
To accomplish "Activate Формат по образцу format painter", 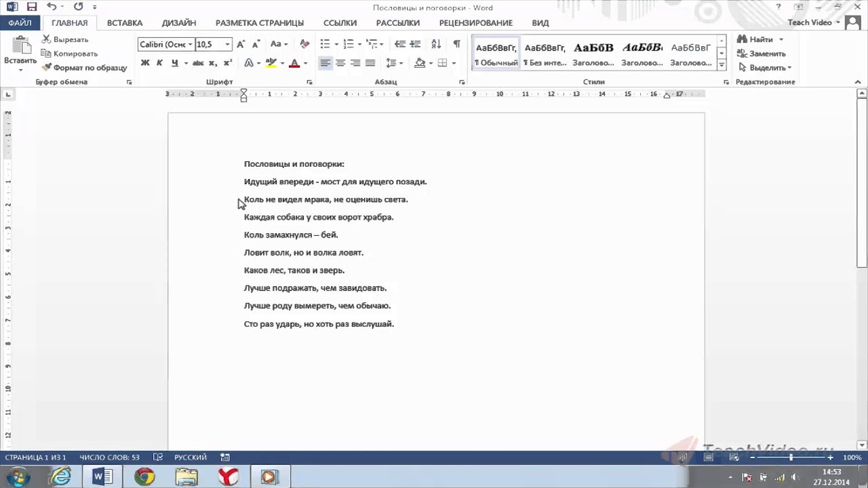I will pyautogui.click(x=85, y=68).
